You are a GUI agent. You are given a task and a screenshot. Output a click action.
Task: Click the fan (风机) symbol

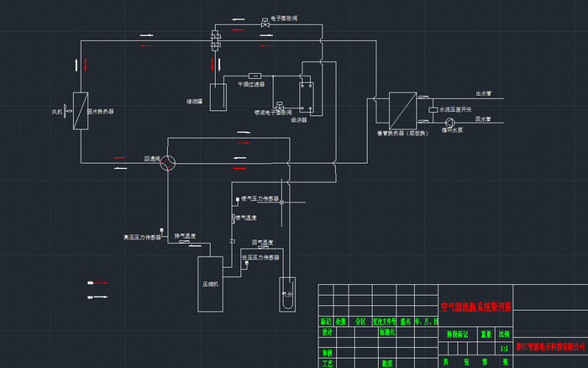(x=68, y=111)
